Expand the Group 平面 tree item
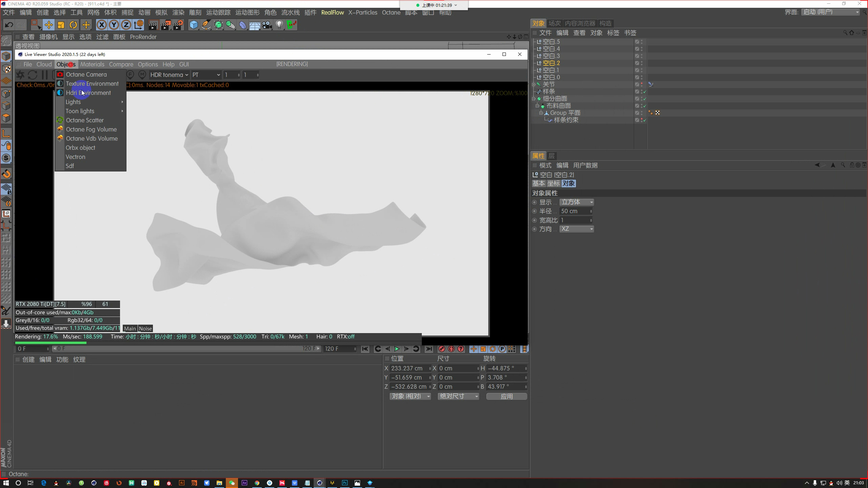This screenshot has height=488, width=868. click(540, 113)
